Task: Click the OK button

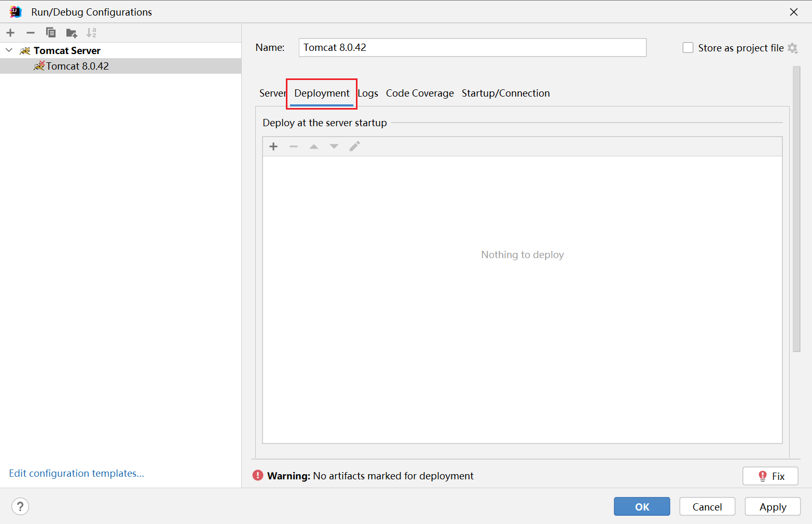Action: pyautogui.click(x=642, y=506)
